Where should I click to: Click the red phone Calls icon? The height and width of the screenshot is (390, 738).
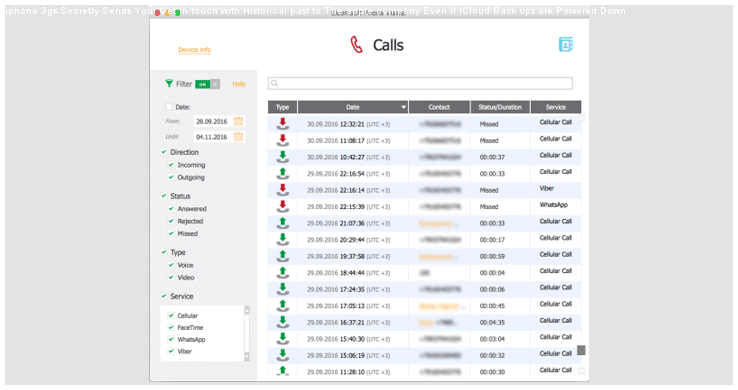tap(356, 45)
